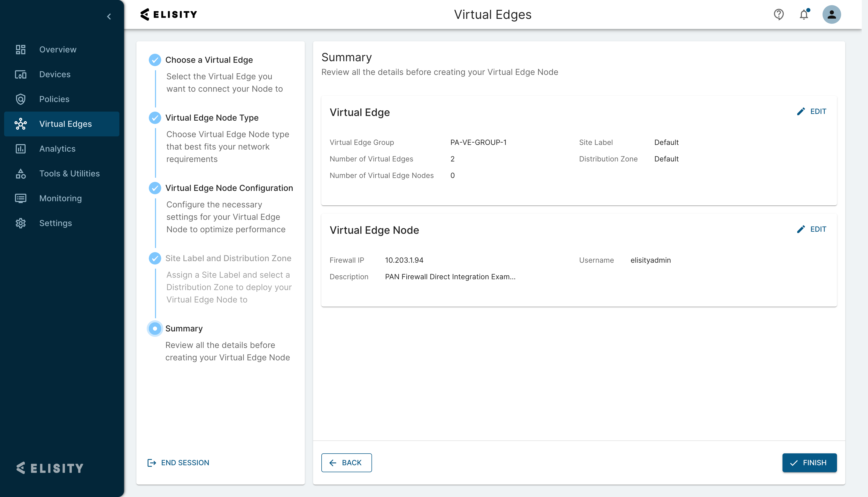The image size is (868, 497).
Task: Select the Summary step indicator
Action: coord(155,328)
